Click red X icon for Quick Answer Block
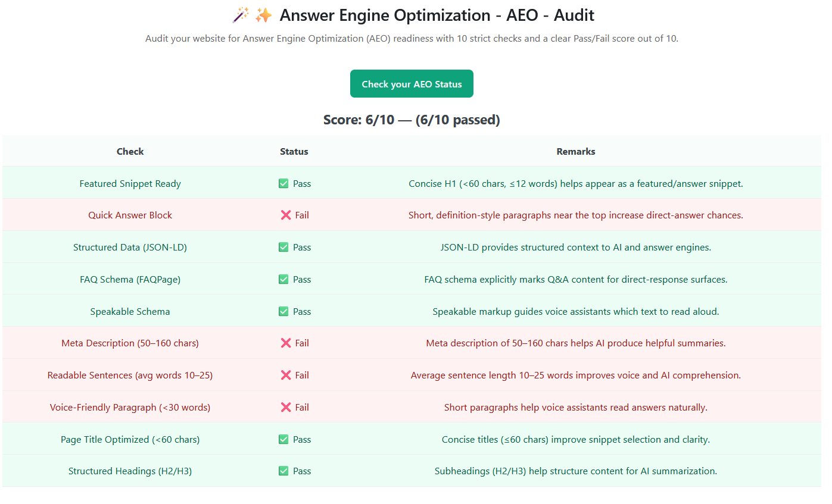832x504 pixels. click(x=286, y=215)
